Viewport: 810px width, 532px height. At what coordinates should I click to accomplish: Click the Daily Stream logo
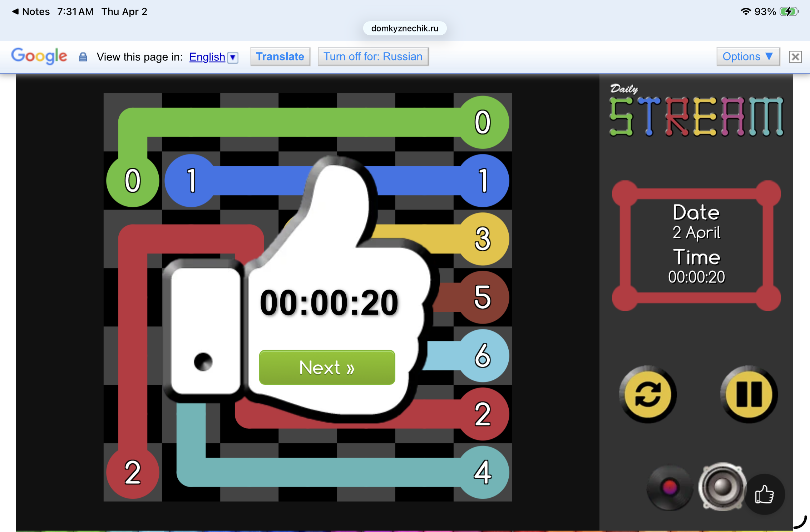point(696,112)
